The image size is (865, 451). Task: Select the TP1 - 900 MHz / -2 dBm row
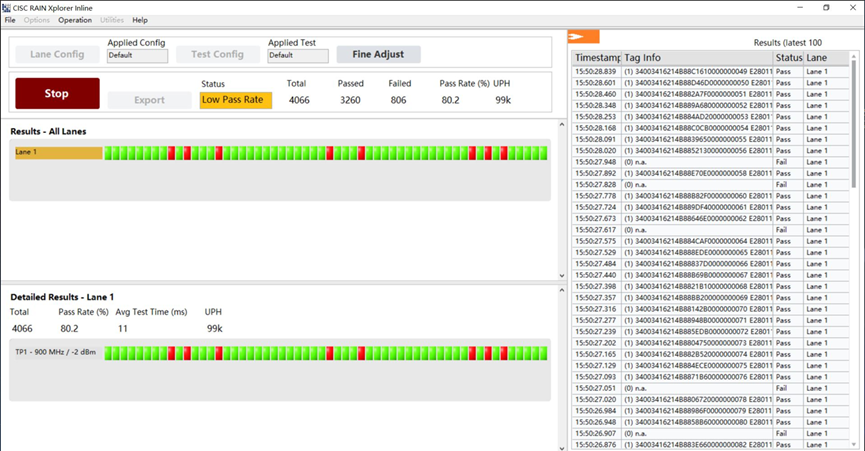(56, 354)
